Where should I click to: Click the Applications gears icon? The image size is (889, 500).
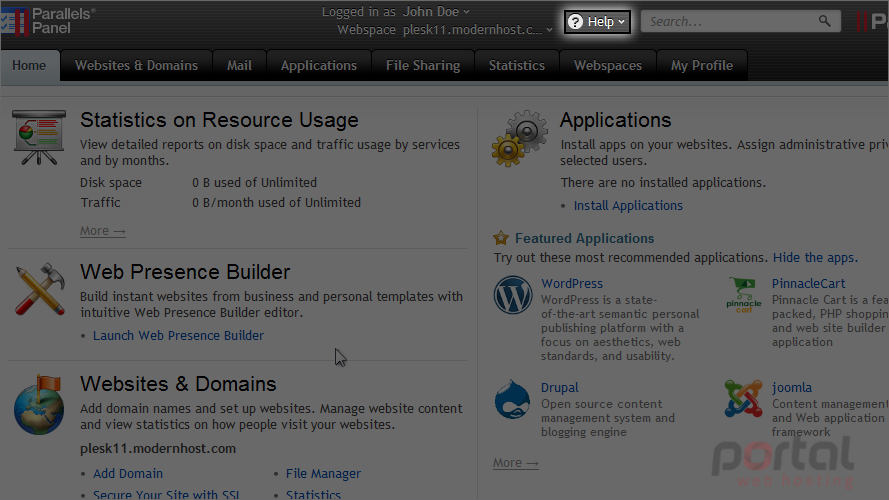click(520, 138)
